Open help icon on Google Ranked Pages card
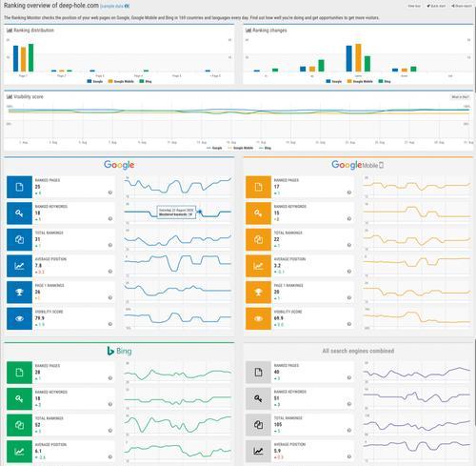476x466 pixels. (110, 192)
